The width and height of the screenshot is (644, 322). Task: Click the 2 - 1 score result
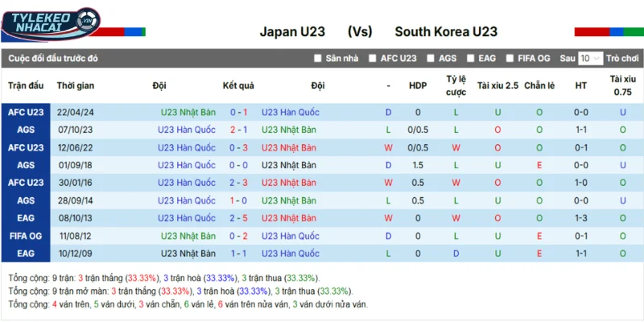(238, 130)
